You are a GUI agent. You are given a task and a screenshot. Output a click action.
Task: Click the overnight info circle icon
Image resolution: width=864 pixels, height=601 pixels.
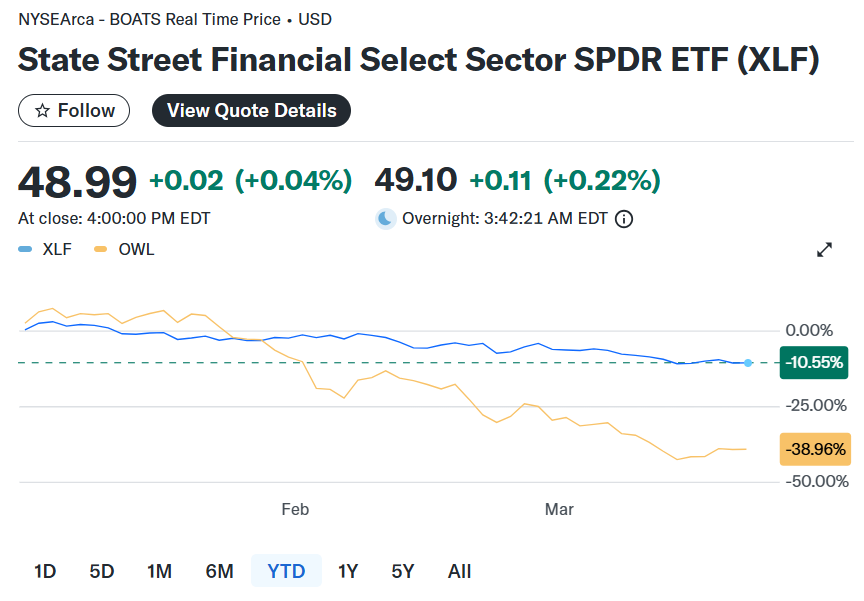(x=624, y=219)
